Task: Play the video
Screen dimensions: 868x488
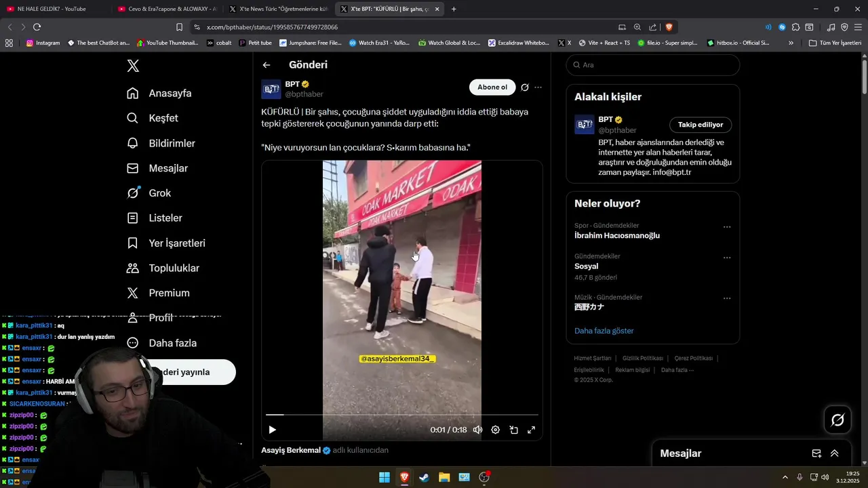Action: click(x=272, y=430)
